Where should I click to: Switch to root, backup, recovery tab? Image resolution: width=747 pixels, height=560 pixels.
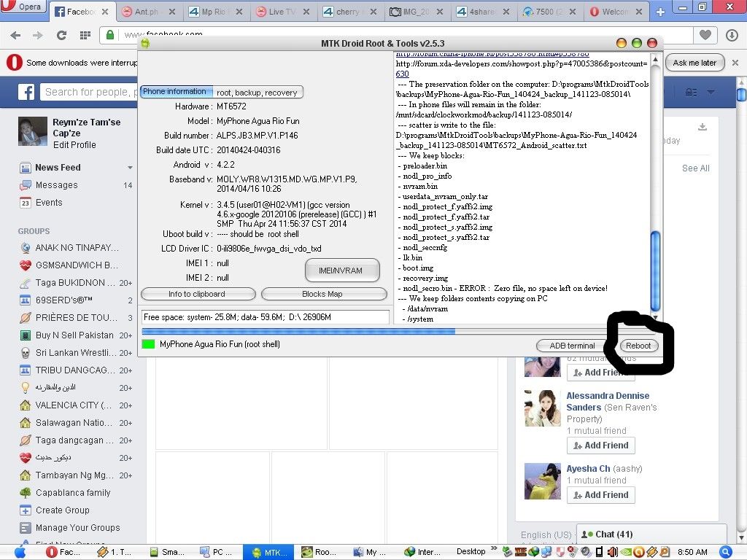click(257, 93)
